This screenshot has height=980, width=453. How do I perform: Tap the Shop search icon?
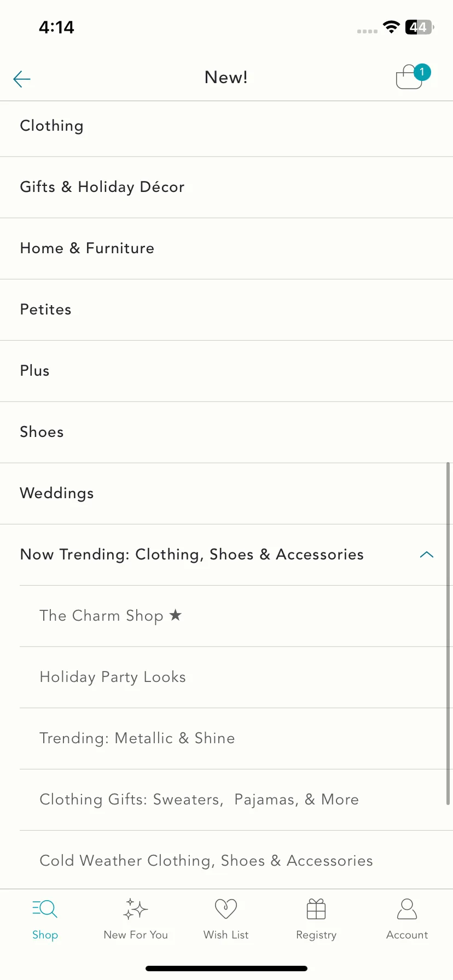click(45, 909)
